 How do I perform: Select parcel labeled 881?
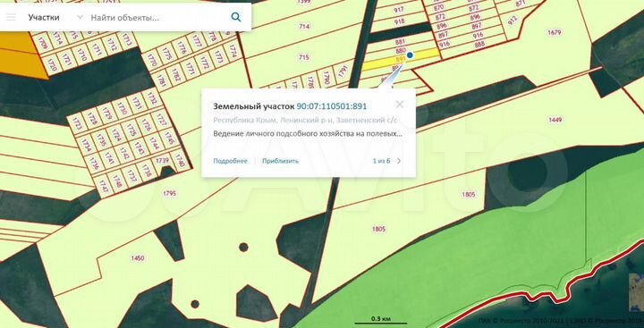click(400, 42)
